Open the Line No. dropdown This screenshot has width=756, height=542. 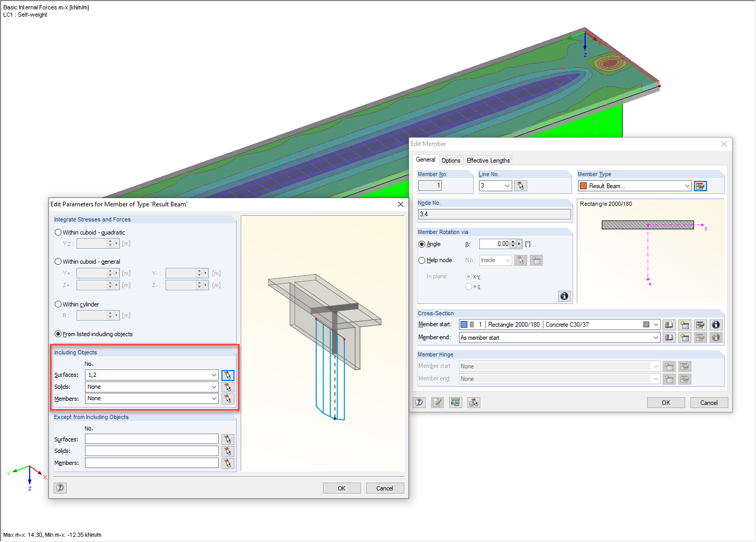point(507,186)
